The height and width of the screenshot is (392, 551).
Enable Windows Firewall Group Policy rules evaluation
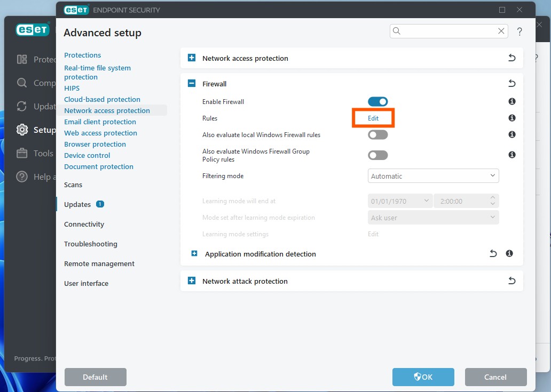coord(377,155)
